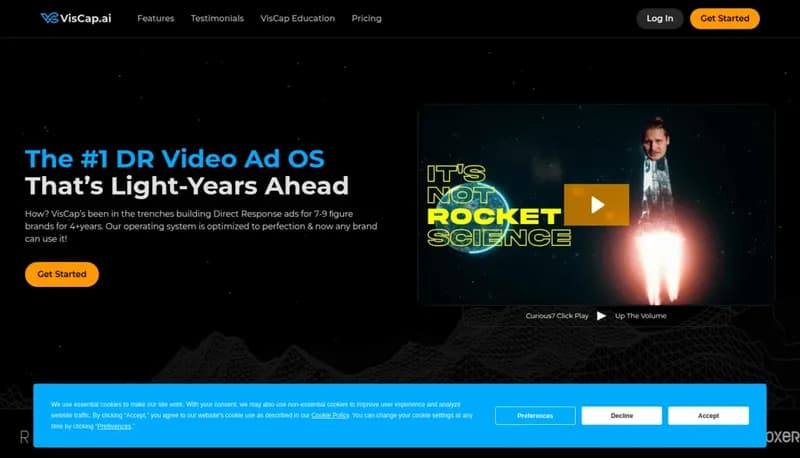Click the underlined Preferences link in cookie text
This screenshot has height=458, width=800.
pyautogui.click(x=114, y=426)
